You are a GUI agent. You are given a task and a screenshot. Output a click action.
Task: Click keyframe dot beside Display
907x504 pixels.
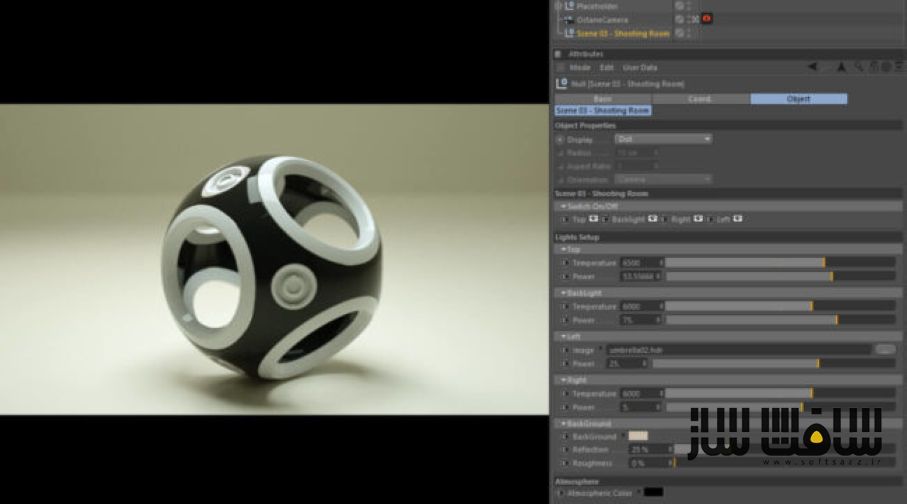point(560,139)
